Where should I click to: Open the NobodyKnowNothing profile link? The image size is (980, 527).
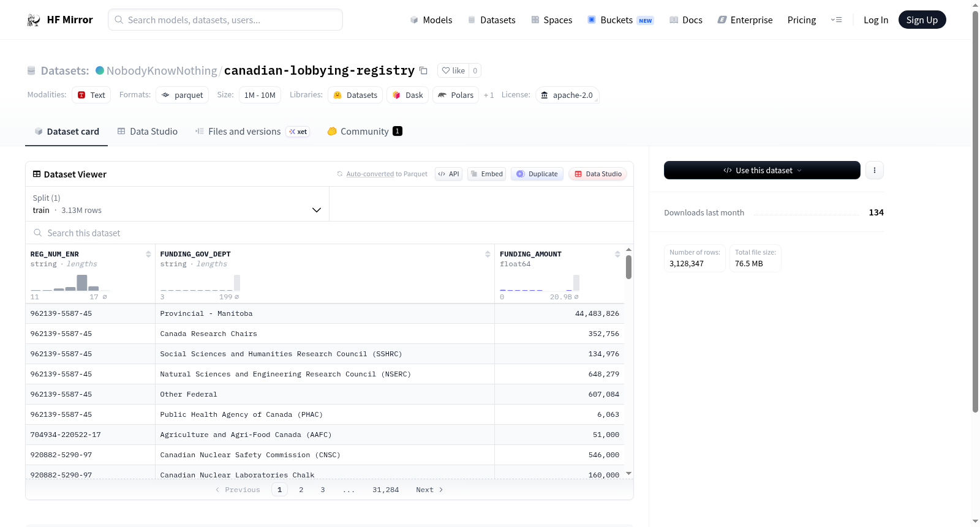pos(162,71)
